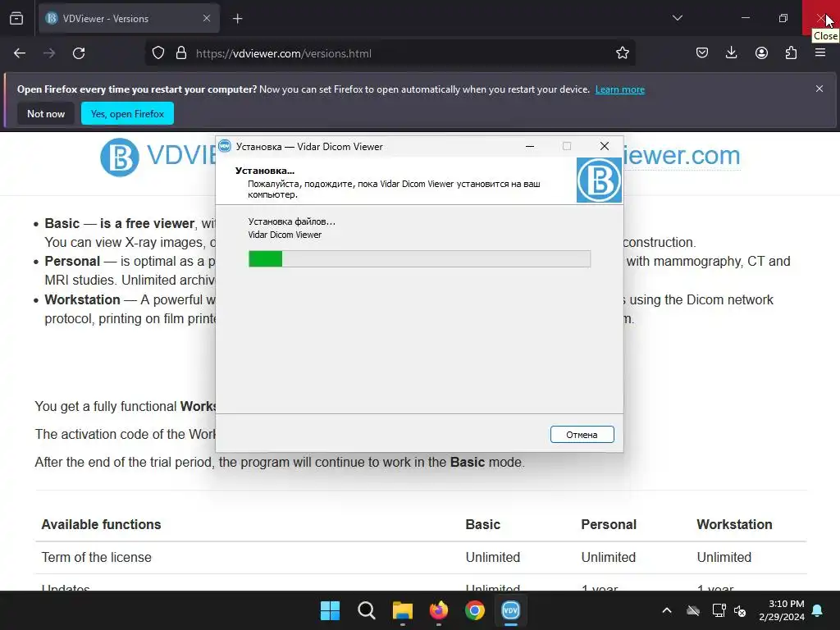Screen dimensions: 840x630
Task: Go back to previous page
Action: click(x=20, y=53)
